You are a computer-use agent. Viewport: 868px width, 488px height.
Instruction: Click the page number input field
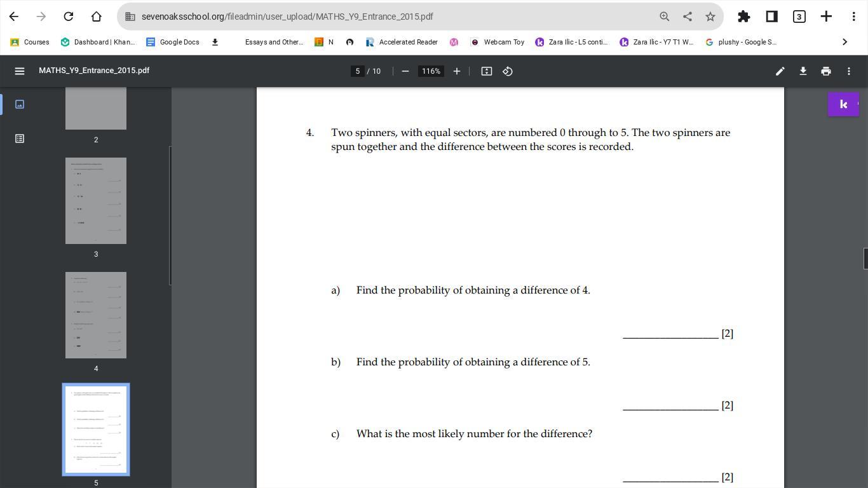tap(358, 71)
